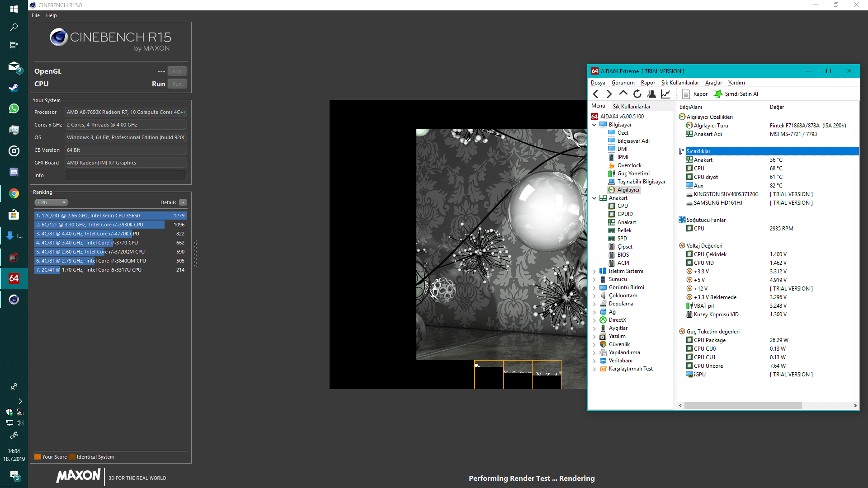Open the CPU ranking dropdown in Cinebench
The width and height of the screenshot is (868, 488).
click(52, 202)
